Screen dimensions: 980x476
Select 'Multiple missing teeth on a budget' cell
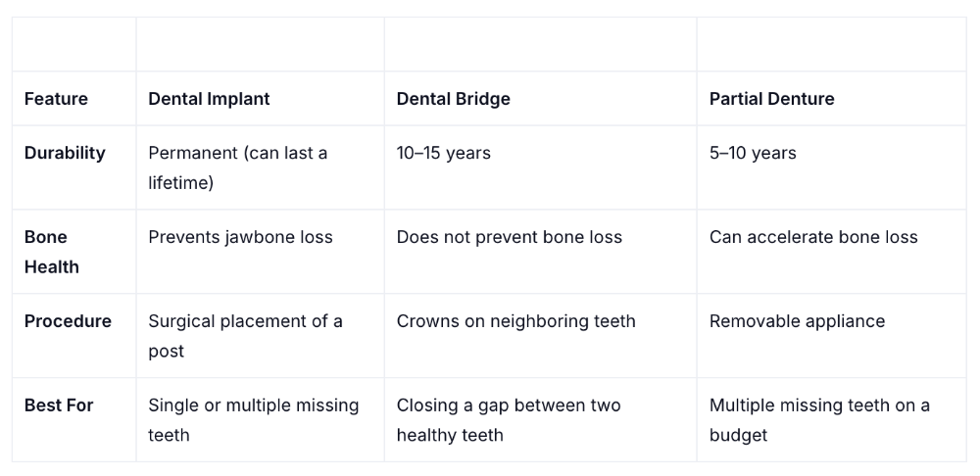click(x=819, y=420)
